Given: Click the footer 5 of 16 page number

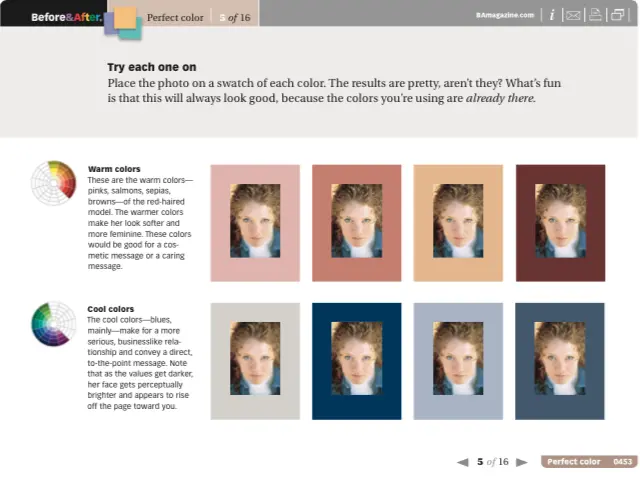Looking at the screenshot, I should click(492, 462).
